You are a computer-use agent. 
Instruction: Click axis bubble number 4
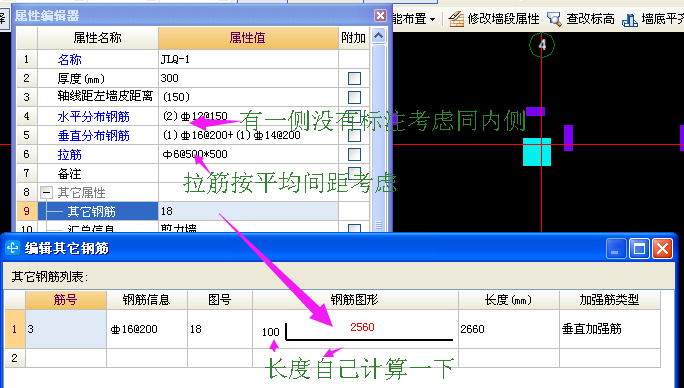coord(542,45)
